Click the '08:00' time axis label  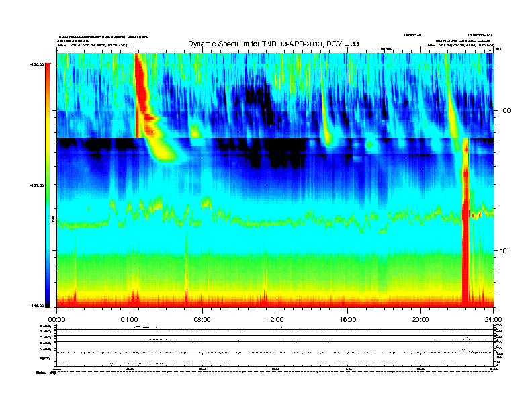[x=202, y=320]
